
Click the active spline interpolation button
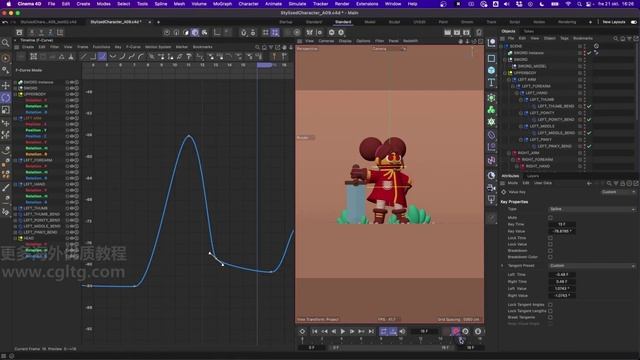point(102,56)
